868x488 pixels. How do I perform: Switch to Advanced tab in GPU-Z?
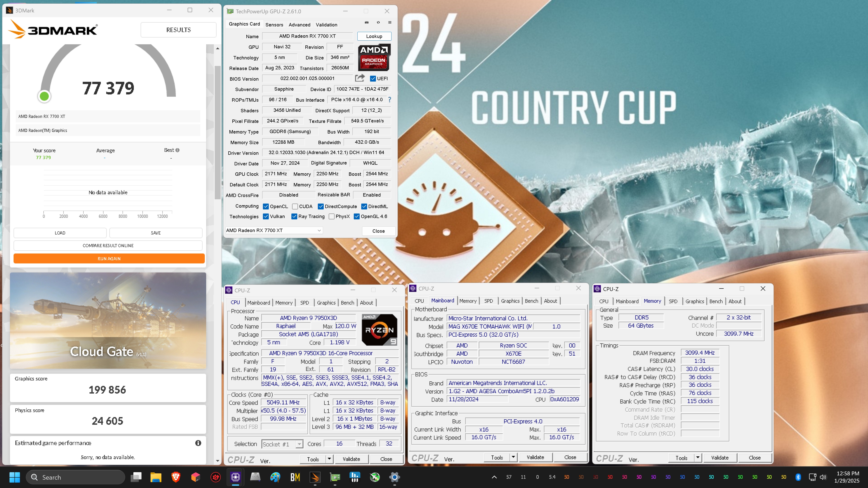click(x=300, y=25)
